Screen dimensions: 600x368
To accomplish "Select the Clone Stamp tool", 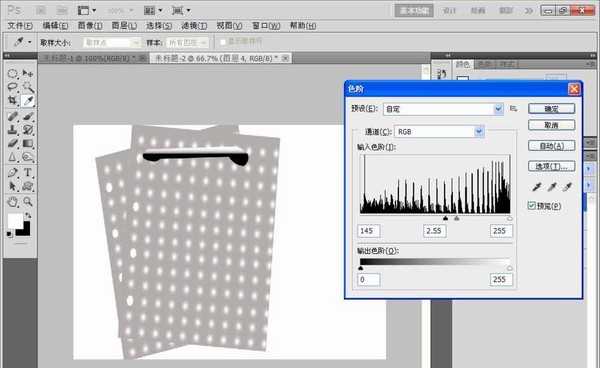I will (13, 130).
